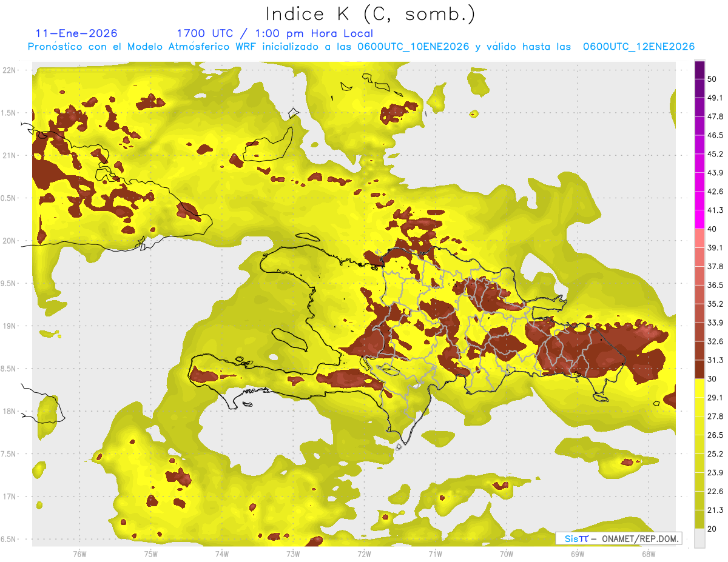
Task: Click colorbar label '47.8'
Action: coord(715,116)
